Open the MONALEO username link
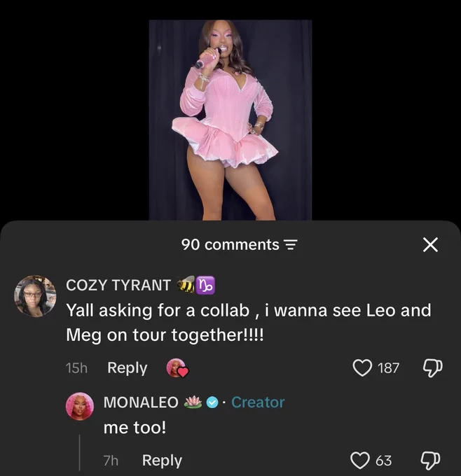 141,402
